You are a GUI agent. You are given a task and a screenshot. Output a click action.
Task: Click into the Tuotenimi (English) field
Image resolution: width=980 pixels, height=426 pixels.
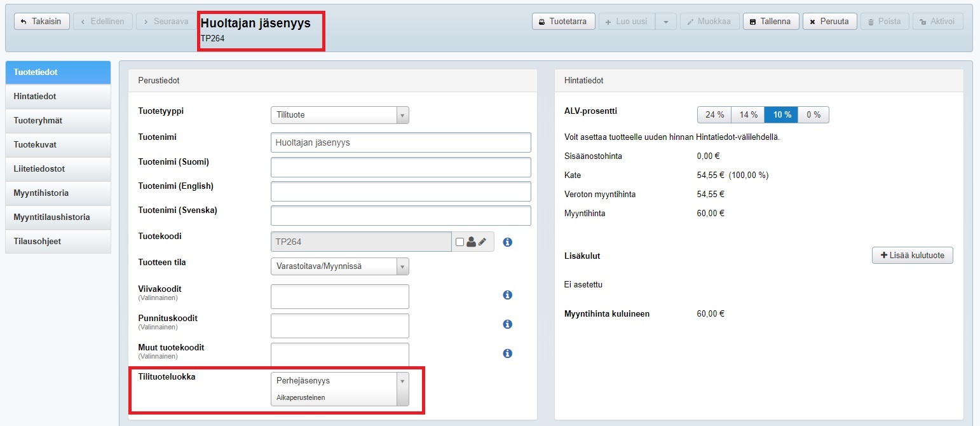pos(400,191)
